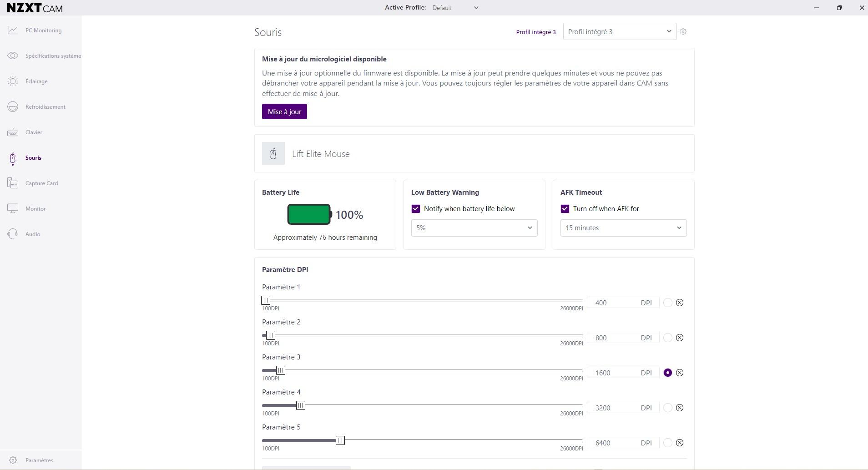Open the Monitor section in sidebar
The height and width of the screenshot is (470, 868).
point(35,209)
